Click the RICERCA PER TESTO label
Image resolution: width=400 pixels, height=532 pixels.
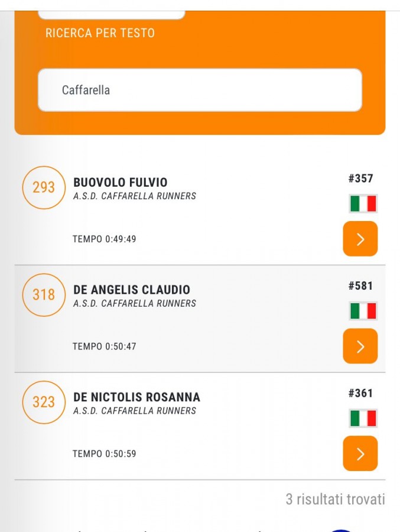coord(100,33)
